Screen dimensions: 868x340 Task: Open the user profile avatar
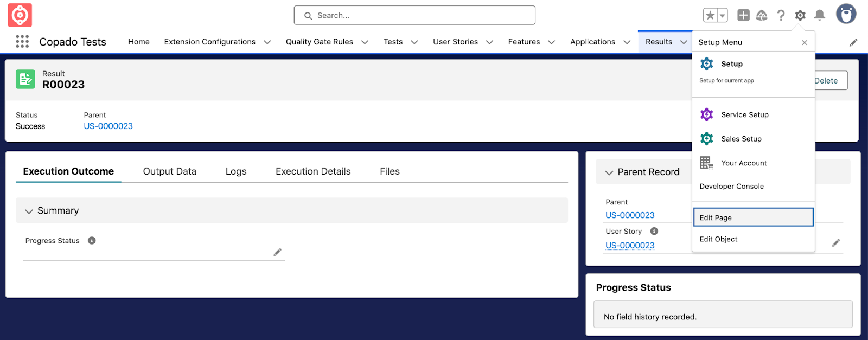[846, 15]
